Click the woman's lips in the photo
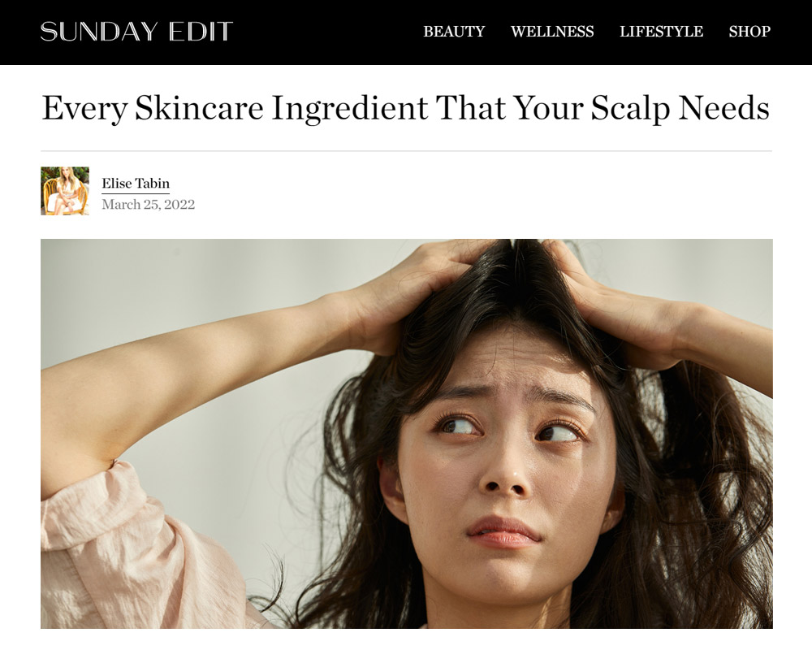812x650 pixels. coord(503,532)
